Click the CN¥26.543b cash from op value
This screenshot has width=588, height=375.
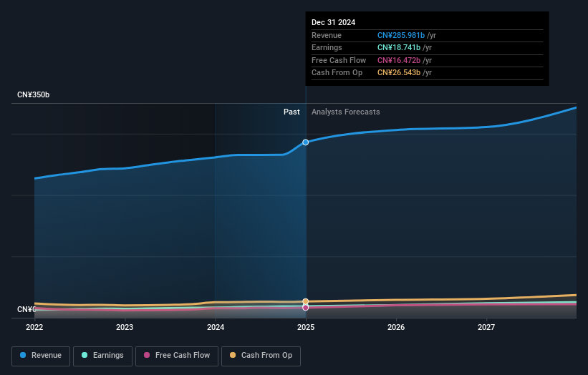click(399, 73)
